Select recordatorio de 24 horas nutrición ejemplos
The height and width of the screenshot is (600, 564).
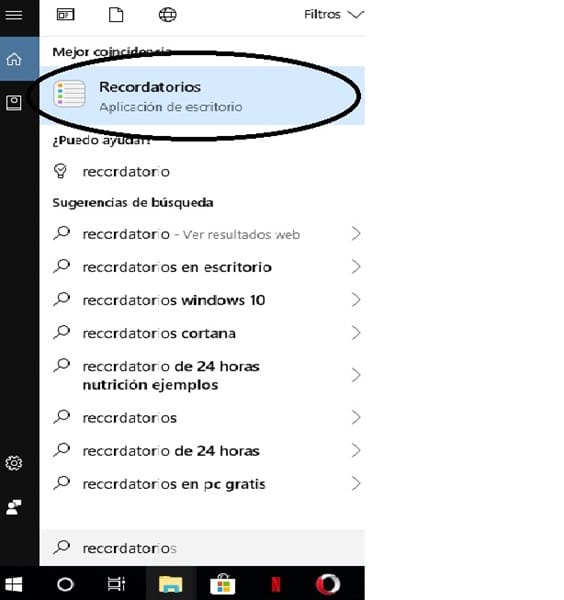coord(202,375)
